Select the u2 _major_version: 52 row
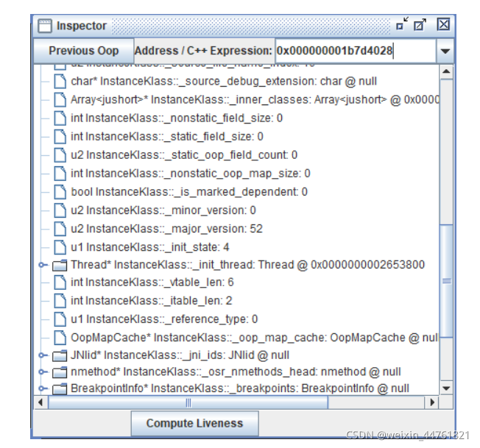Viewport: 480px width, 448px height. coord(166,229)
